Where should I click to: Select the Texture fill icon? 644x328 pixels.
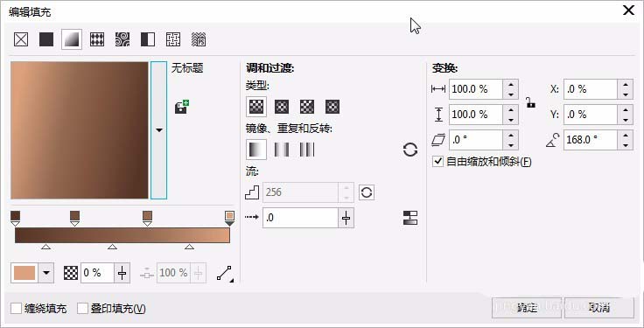[x=173, y=39]
